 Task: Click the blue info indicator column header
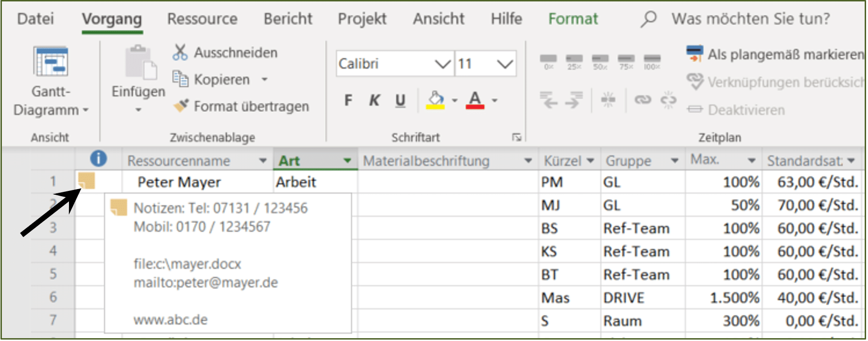98,158
